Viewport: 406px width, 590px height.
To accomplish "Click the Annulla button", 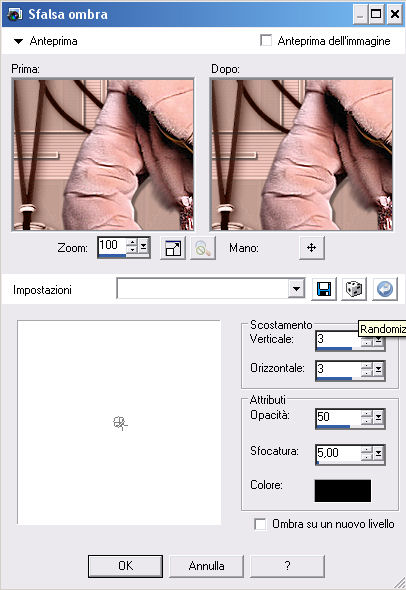I will pos(206,566).
